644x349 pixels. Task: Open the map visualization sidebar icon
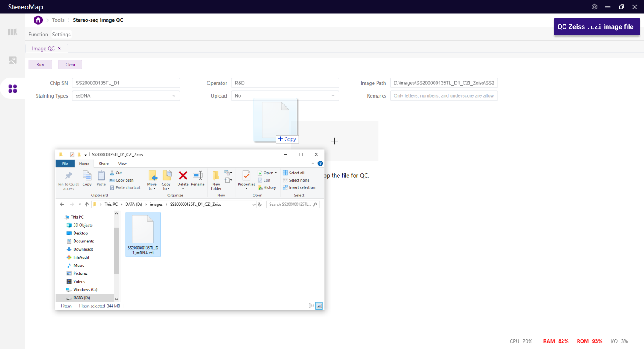click(12, 32)
